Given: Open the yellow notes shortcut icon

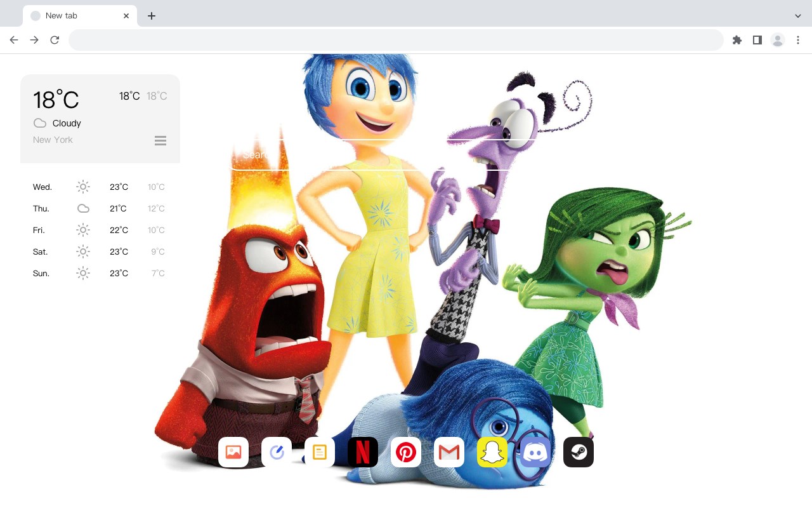Looking at the screenshot, I should pos(320,452).
